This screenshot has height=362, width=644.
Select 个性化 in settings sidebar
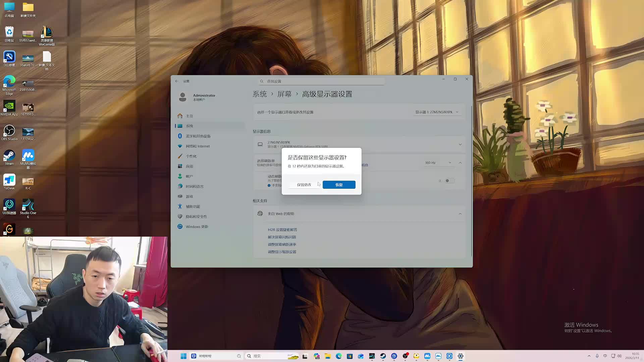191,156
